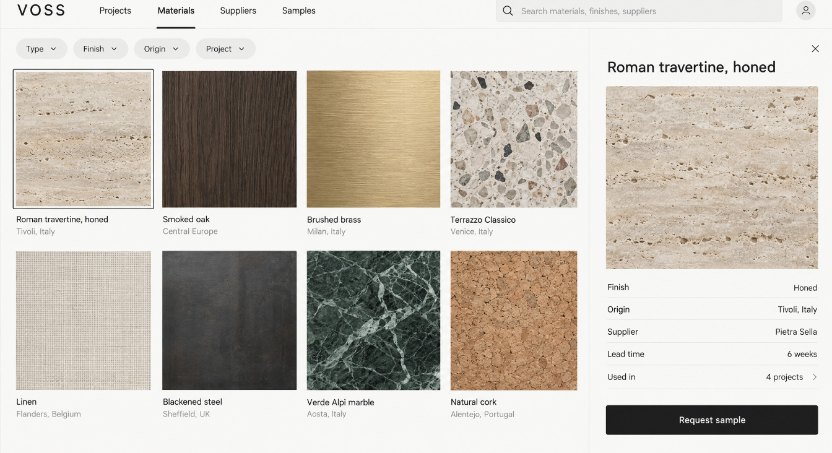The height and width of the screenshot is (453, 832).
Task: Select the Smoked oak swatch
Action: coord(229,139)
